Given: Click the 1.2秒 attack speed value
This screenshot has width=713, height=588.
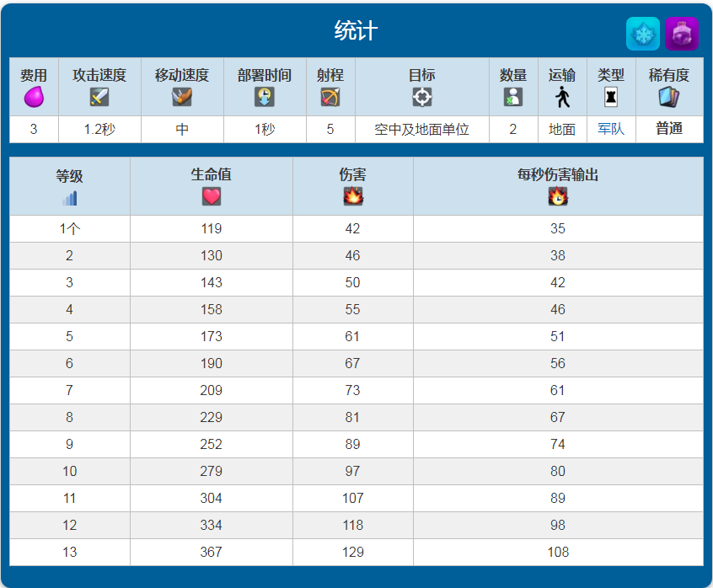Looking at the screenshot, I should coord(99,130).
